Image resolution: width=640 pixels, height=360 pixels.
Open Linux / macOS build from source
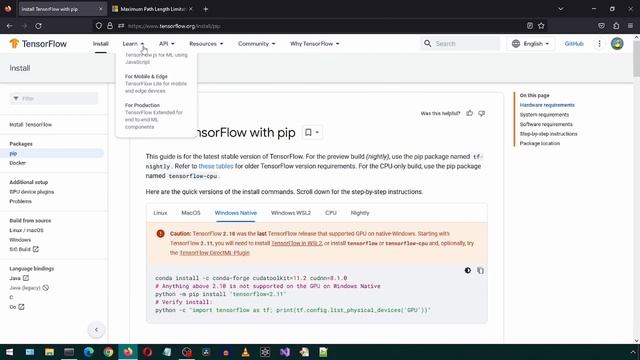pyautogui.click(x=26, y=230)
